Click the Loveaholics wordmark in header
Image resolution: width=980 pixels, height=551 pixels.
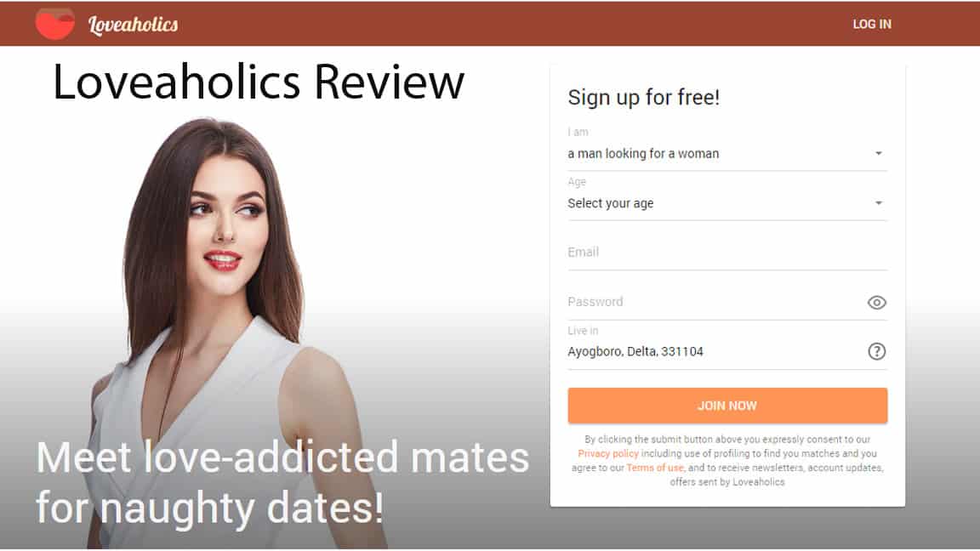point(133,25)
